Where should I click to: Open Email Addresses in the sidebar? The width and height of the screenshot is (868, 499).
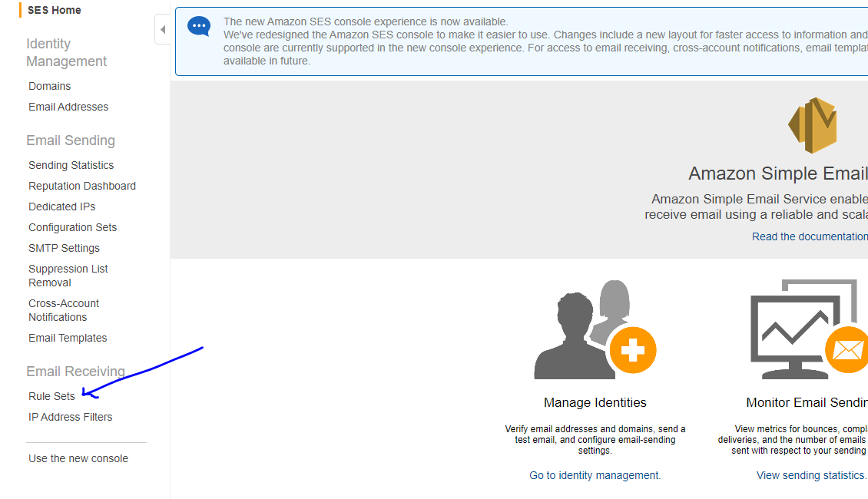point(68,107)
